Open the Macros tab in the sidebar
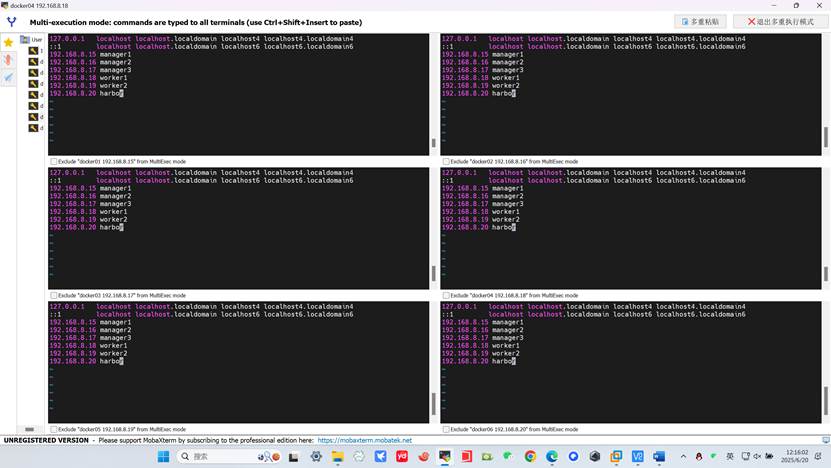 pos(8,78)
